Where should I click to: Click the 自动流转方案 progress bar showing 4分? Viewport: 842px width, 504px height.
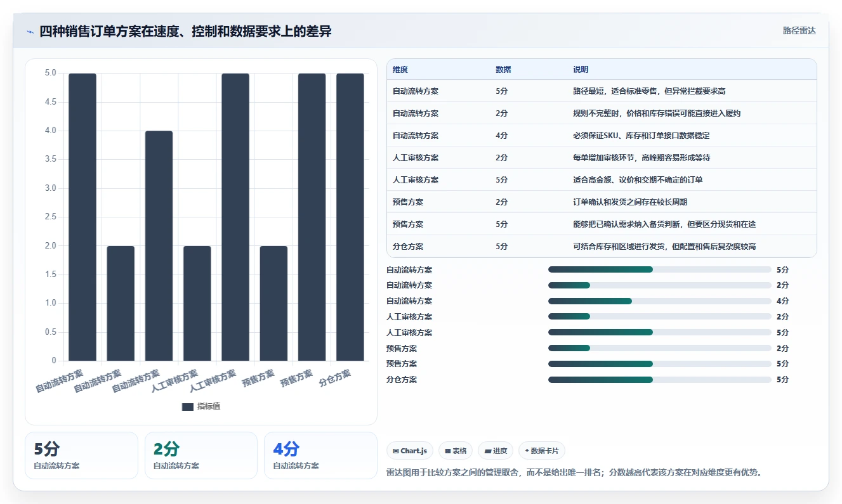click(x=660, y=301)
